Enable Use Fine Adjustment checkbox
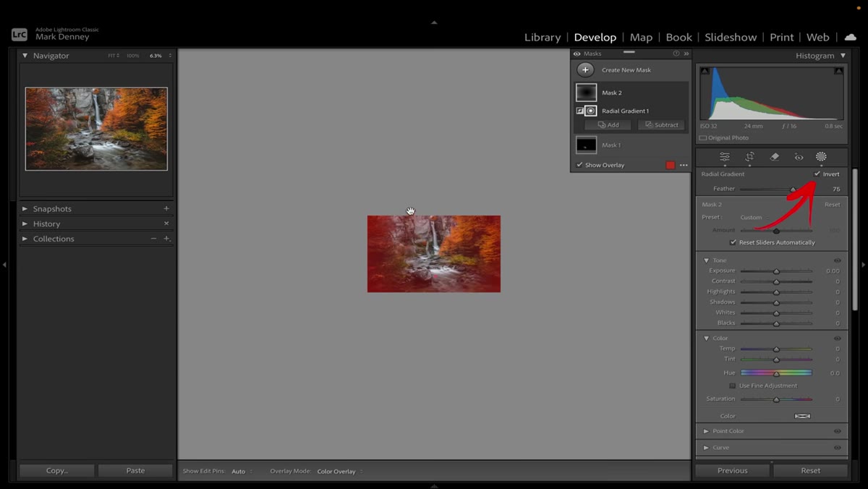The image size is (868, 489). tap(733, 386)
